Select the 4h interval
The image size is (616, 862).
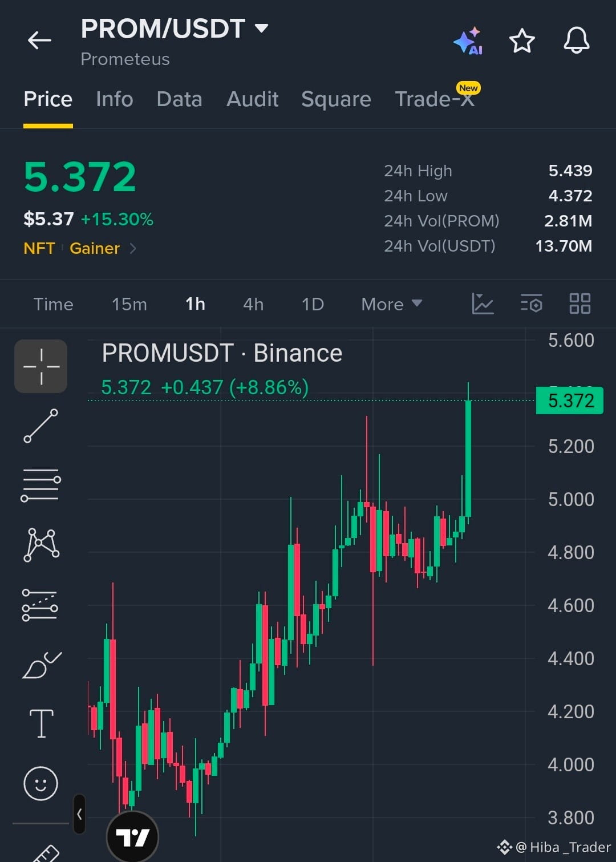pos(253,304)
